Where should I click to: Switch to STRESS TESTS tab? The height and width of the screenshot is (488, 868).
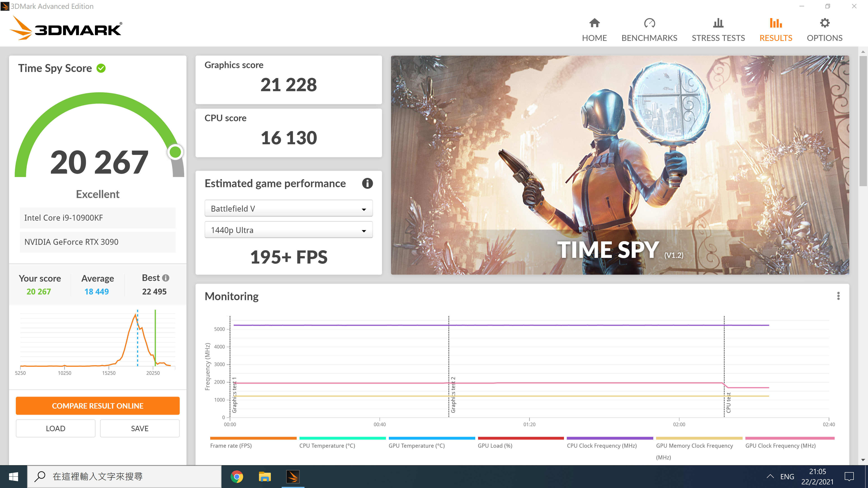point(718,30)
